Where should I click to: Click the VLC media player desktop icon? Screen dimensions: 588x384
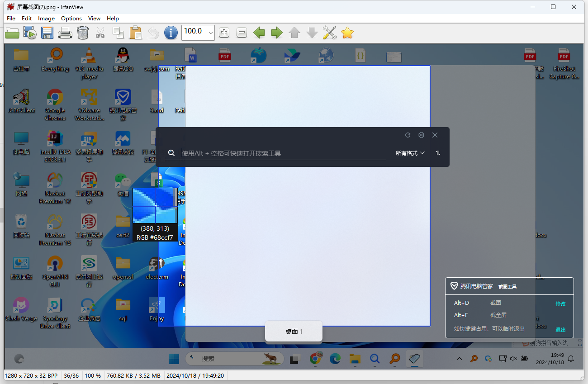coord(89,63)
